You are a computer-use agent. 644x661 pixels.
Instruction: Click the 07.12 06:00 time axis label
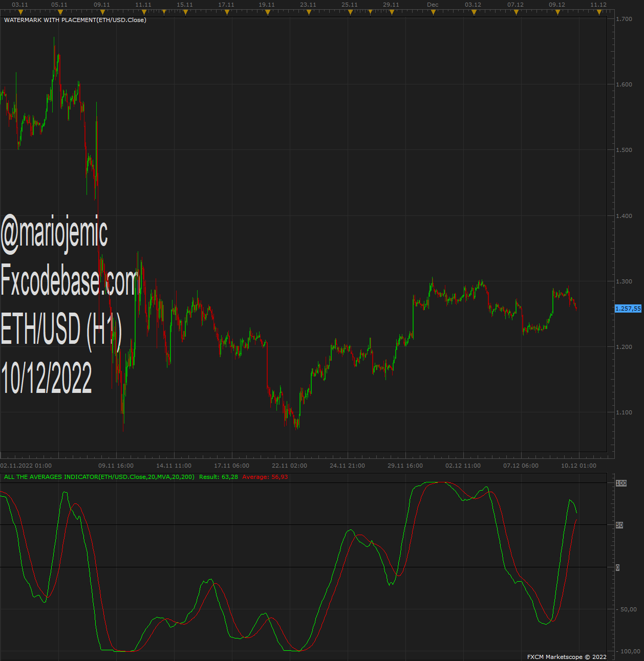point(521,466)
